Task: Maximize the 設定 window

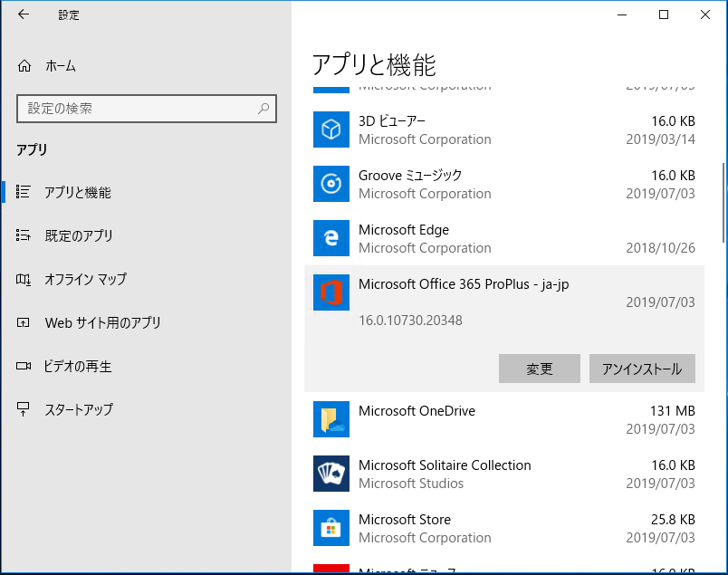Action: coord(664,14)
